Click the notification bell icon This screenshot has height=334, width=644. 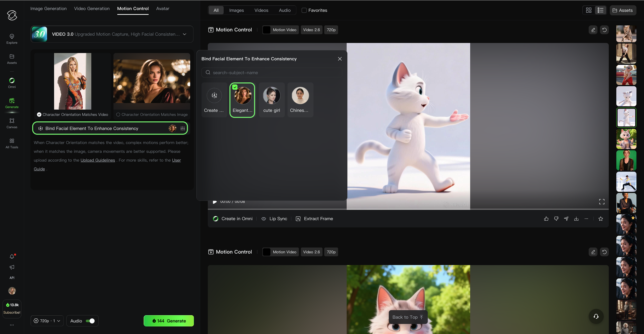[x=12, y=256]
